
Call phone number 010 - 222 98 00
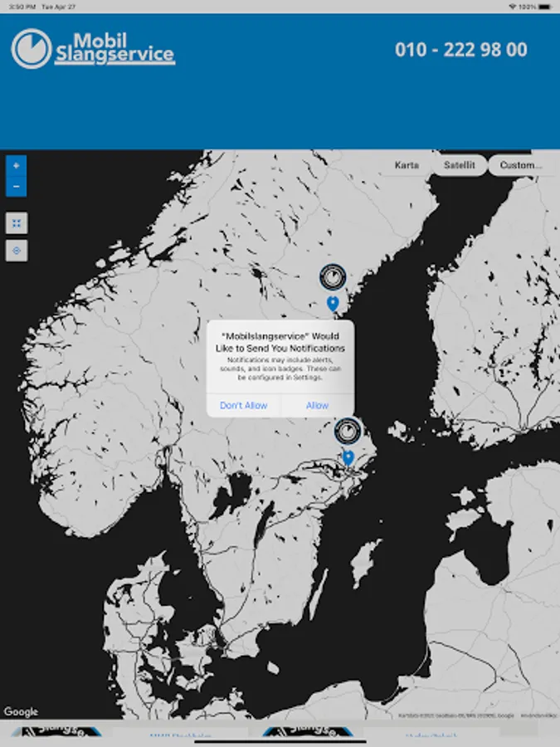click(461, 50)
